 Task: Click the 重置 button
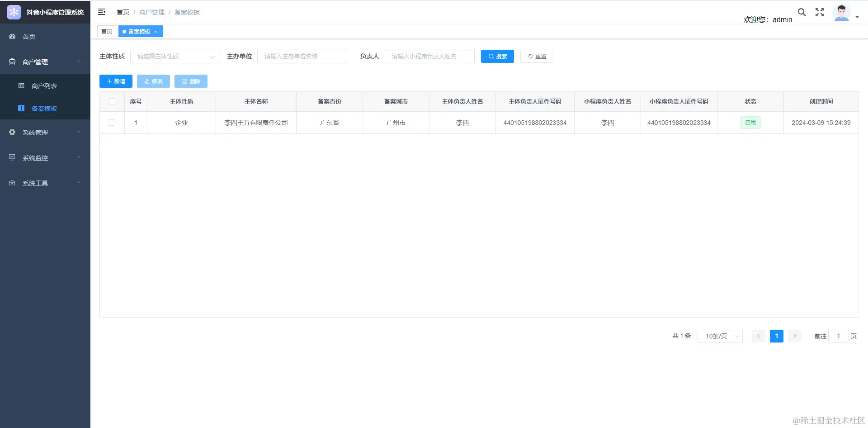(537, 56)
